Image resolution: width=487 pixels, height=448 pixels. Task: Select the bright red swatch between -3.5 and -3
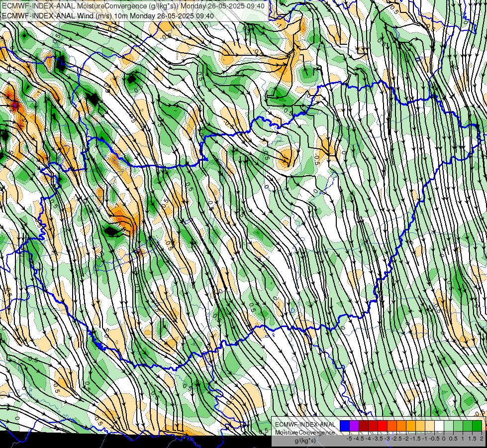(x=383, y=426)
